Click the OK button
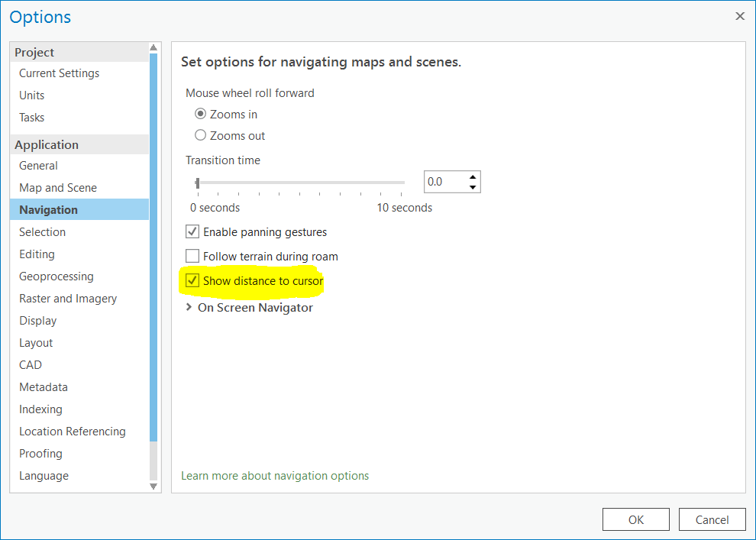This screenshot has width=756, height=540. (636, 519)
